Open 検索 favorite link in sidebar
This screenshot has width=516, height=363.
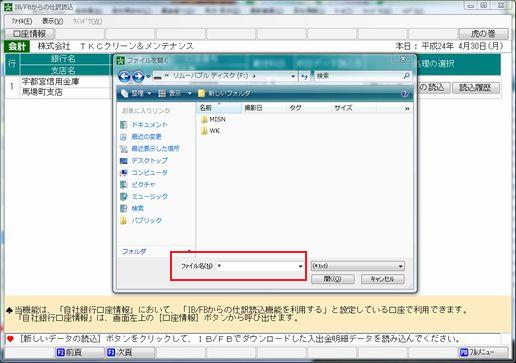pyautogui.click(x=132, y=209)
